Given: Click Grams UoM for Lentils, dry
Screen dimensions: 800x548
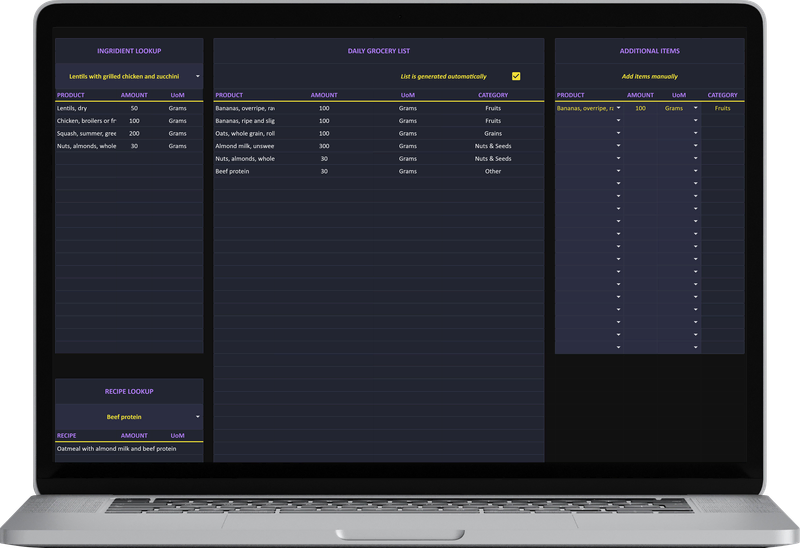Looking at the screenshot, I should tap(178, 108).
